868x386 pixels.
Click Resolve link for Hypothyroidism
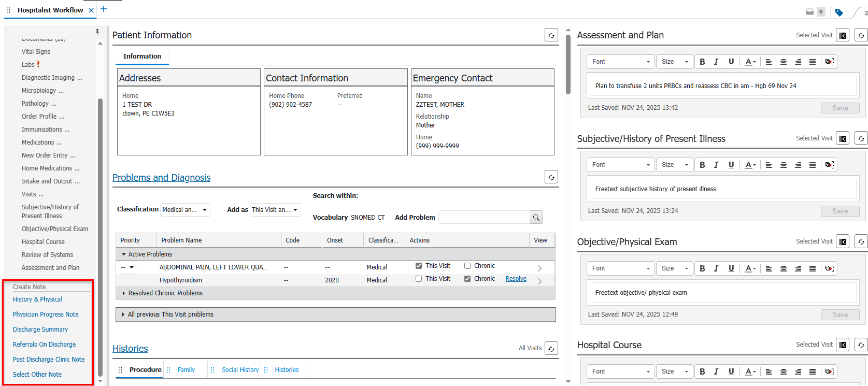point(516,279)
